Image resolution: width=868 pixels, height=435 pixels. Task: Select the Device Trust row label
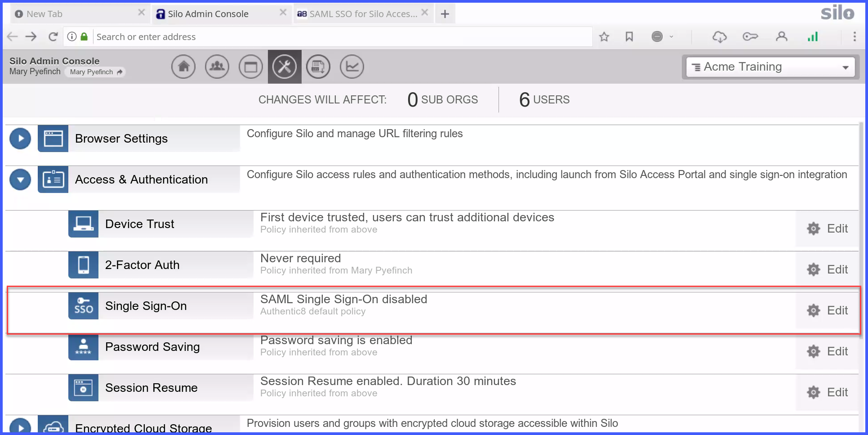pos(140,224)
